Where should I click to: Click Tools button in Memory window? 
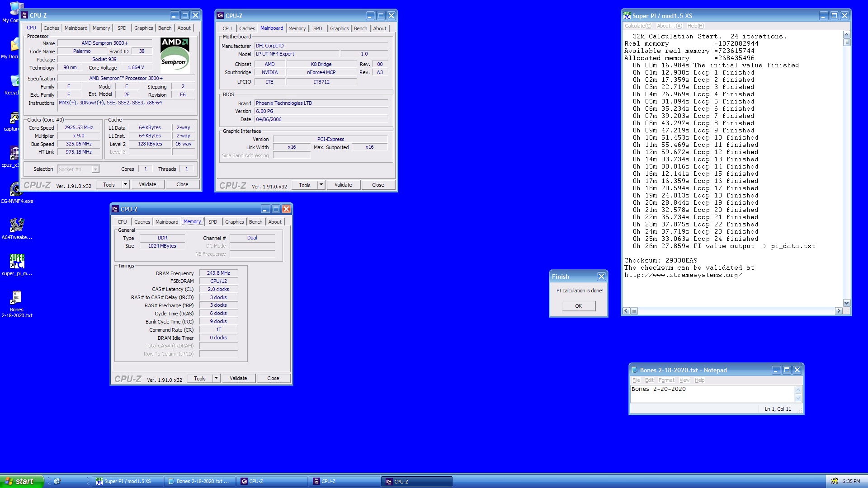pos(200,378)
